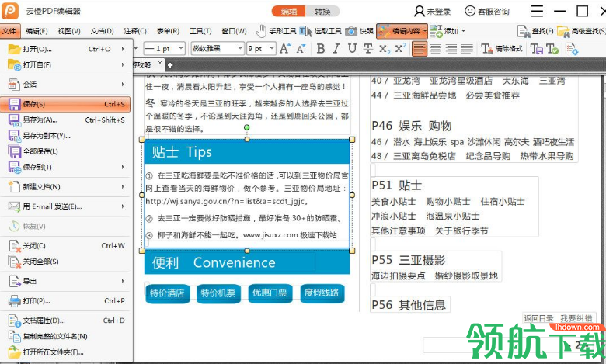Activate the Snapshot camera tool
This screenshot has width=606, height=364.
[351, 31]
